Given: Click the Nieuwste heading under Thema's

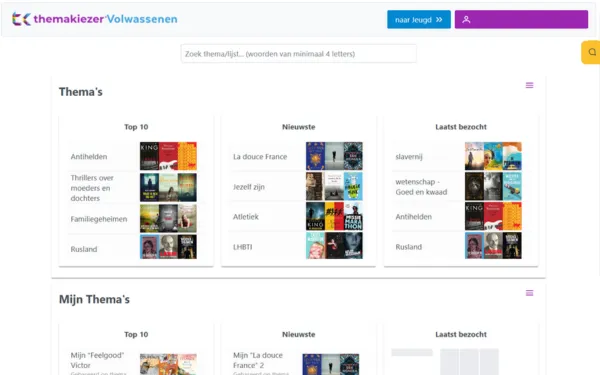Looking at the screenshot, I should pos(298,127).
